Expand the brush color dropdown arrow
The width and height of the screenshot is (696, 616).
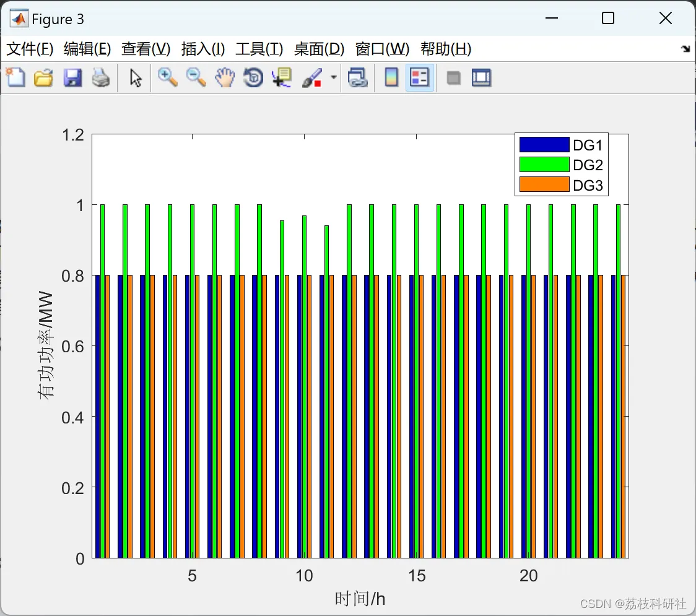334,77
